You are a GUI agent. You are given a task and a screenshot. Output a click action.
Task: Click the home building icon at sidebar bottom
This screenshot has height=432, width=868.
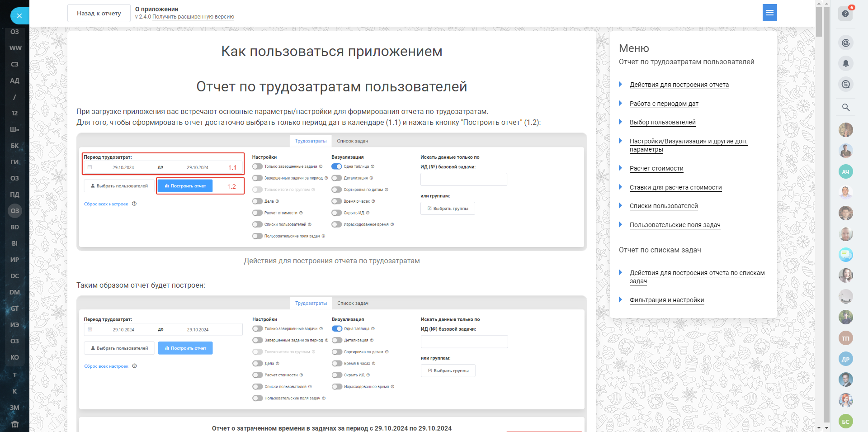(x=14, y=424)
